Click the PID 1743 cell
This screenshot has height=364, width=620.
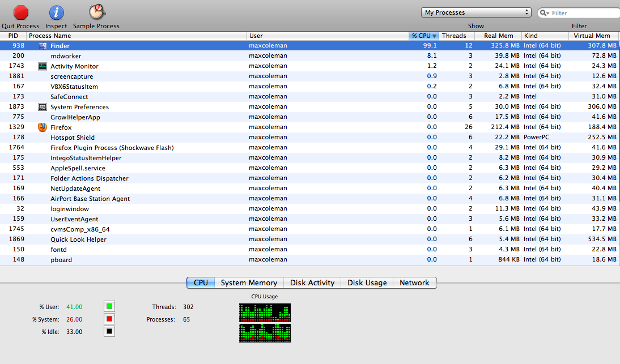tap(16, 66)
